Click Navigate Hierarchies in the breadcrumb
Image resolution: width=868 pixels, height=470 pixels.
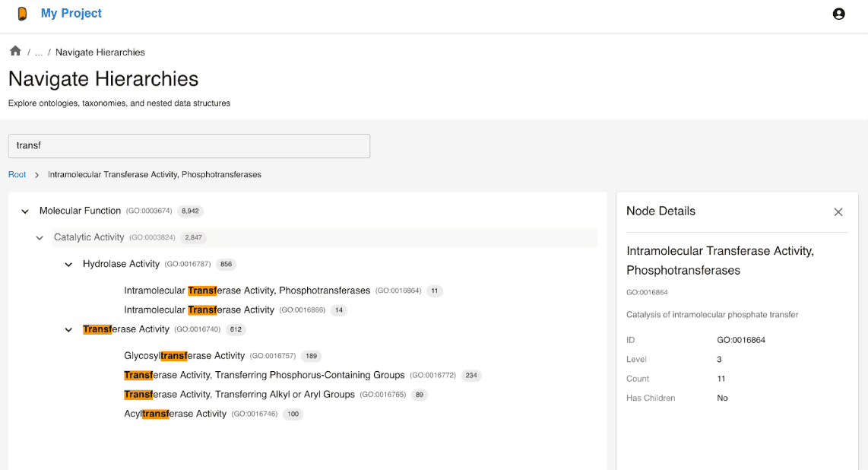(x=100, y=52)
